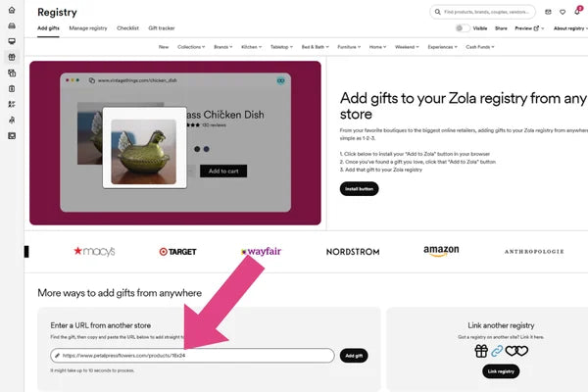Open the inbox icon beside search bar

coord(548,12)
